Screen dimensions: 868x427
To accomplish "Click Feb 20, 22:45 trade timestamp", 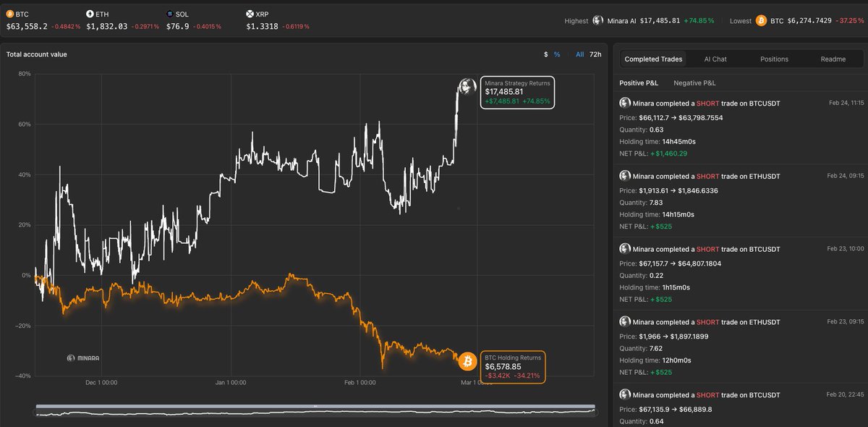I will (x=846, y=394).
